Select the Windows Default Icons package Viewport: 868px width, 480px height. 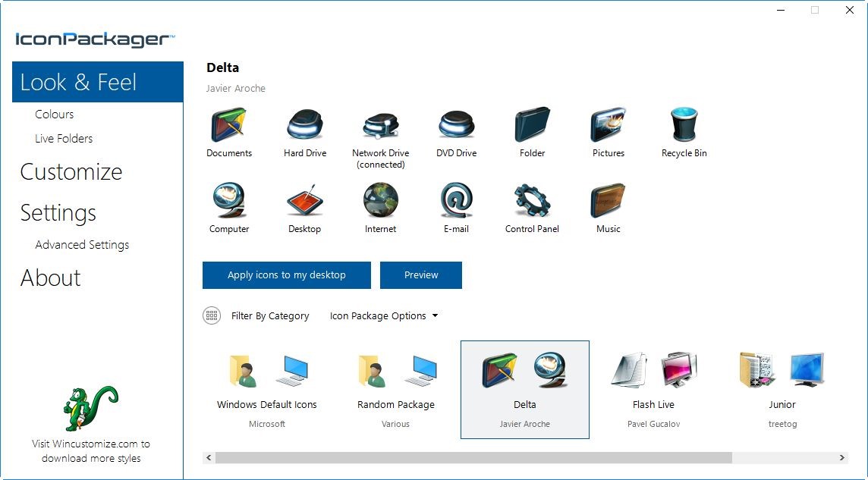tap(267, 389)
